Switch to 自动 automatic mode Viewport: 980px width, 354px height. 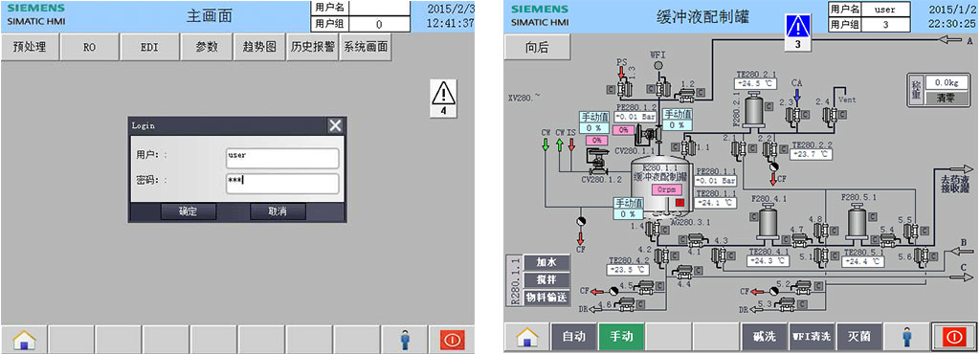click(574, 337)
